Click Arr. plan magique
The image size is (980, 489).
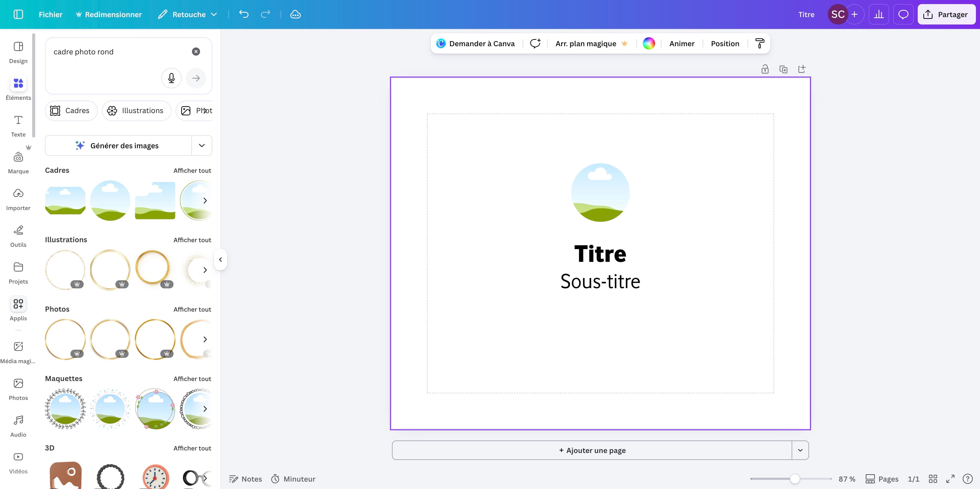click(x=591, y=44)
